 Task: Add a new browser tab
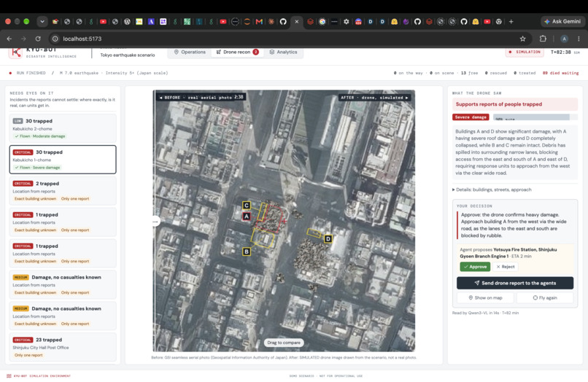click(511, 22)
